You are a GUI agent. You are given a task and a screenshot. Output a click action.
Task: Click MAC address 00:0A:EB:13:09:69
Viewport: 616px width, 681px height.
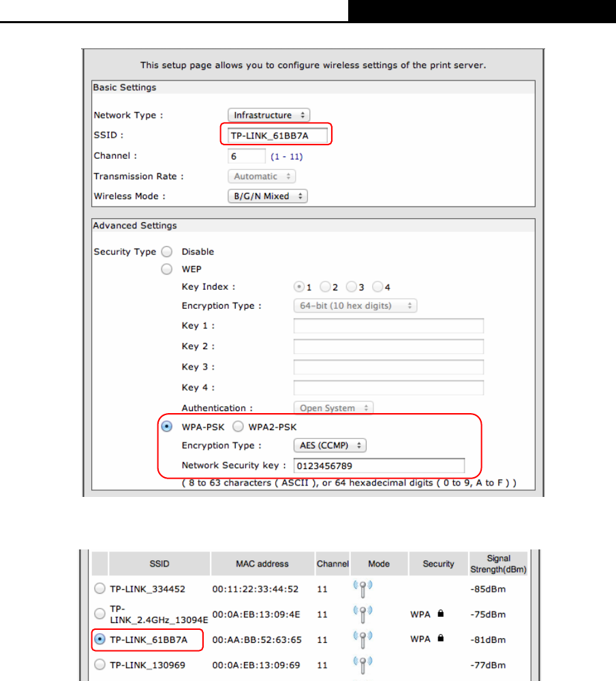(x=256, y=665)
